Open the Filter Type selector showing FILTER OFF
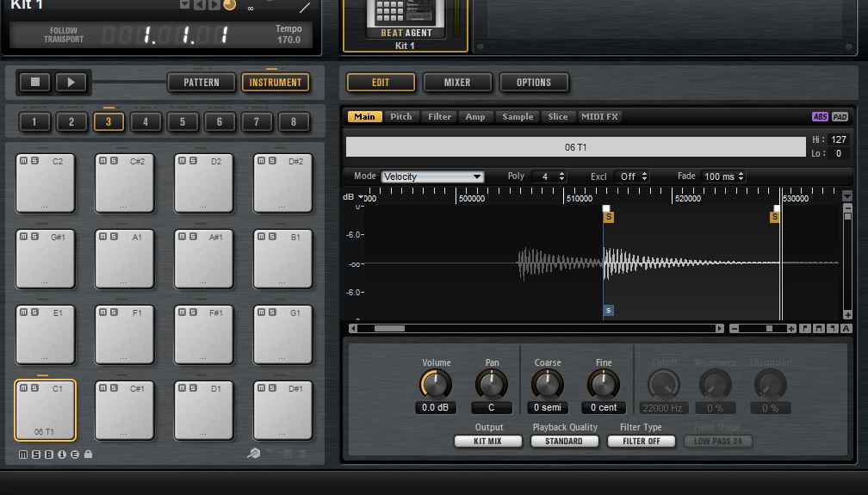Screen dimensions: 868x495 [x=641, y=441]
